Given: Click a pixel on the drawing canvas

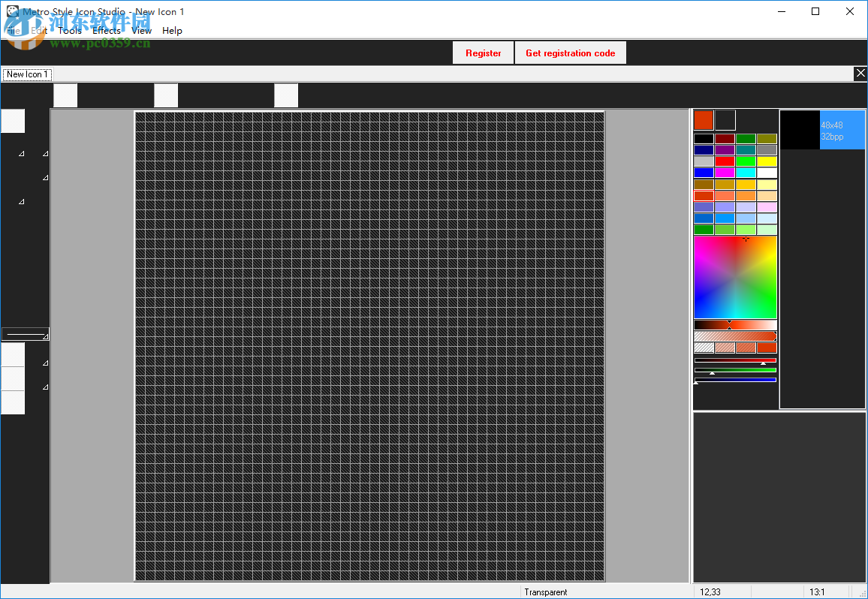Looking at the screenshot, I should pyautogui.click(x=369, y=347).
